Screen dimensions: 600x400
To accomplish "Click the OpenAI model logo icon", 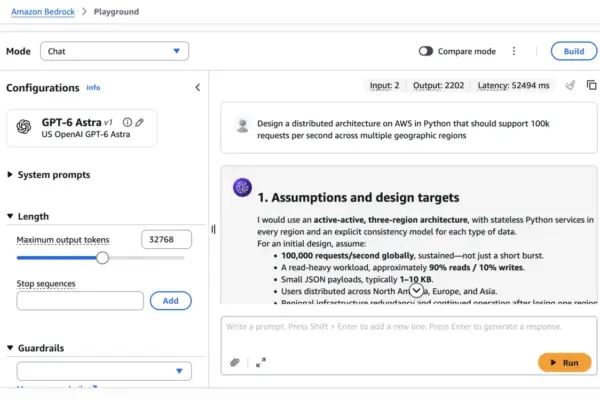I will (x=23, y=127).
